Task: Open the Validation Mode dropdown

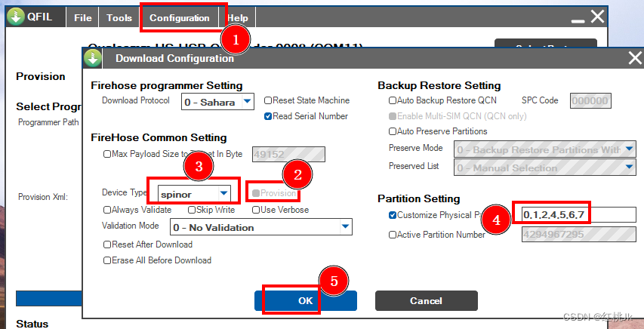Action: pos(260,227)
